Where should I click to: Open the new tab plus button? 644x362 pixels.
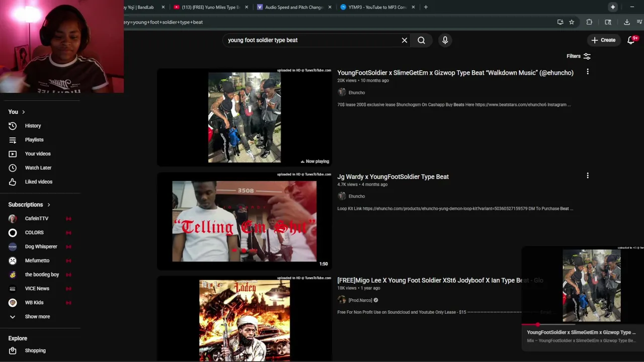[426, 7]
